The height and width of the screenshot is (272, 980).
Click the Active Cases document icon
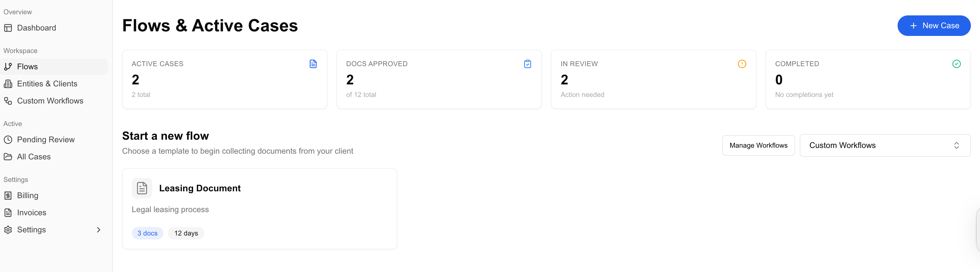(x=313, y=64)
